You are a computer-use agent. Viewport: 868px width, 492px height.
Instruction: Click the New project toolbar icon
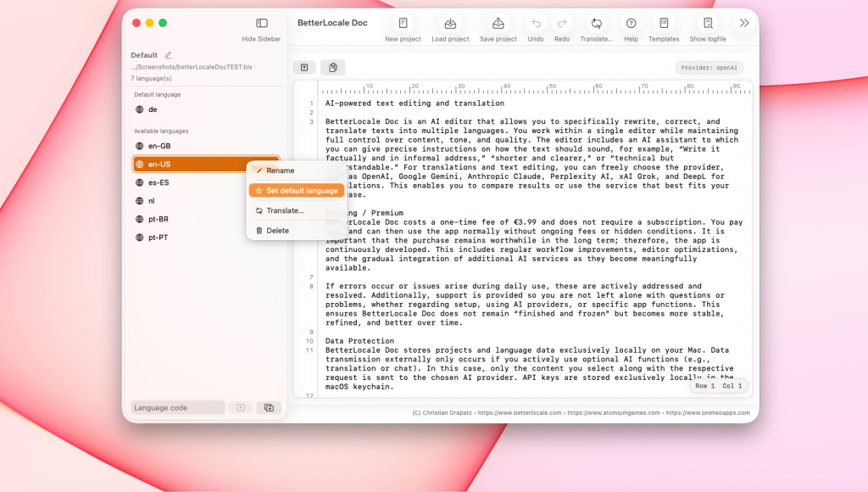click(x=403, y=24)
